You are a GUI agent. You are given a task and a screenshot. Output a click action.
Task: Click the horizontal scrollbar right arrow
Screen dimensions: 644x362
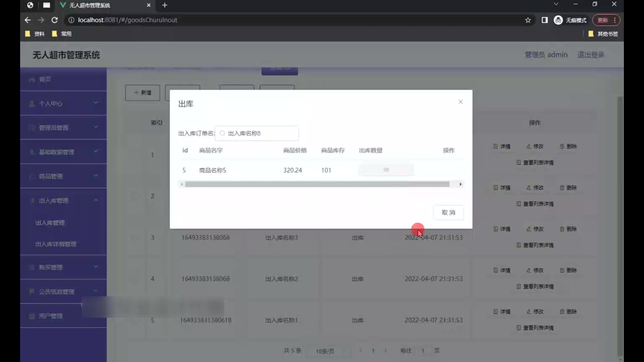pyautogui.click(x=461, y=184)
